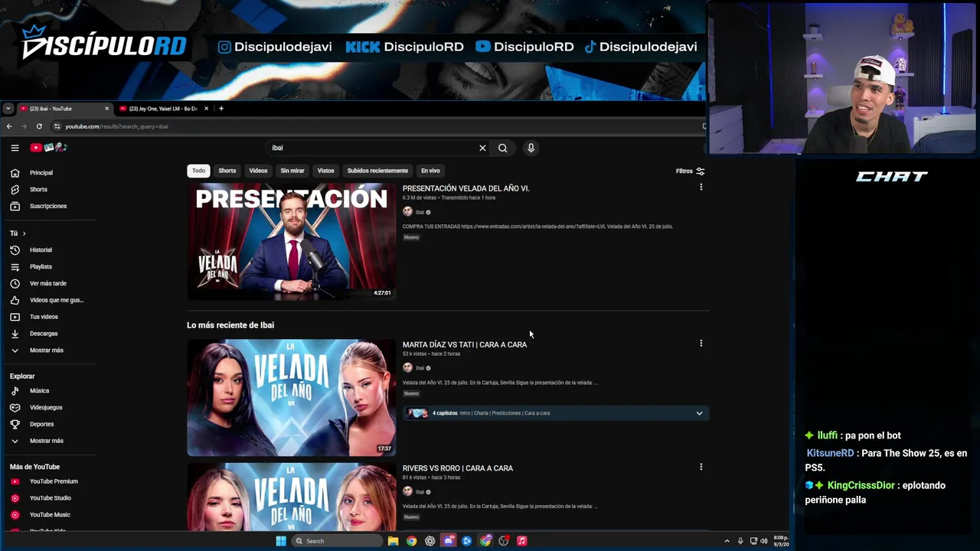This screenshot has width=980, height=551.
Task: Select the Todo filter chip
Action: [198, 171]
